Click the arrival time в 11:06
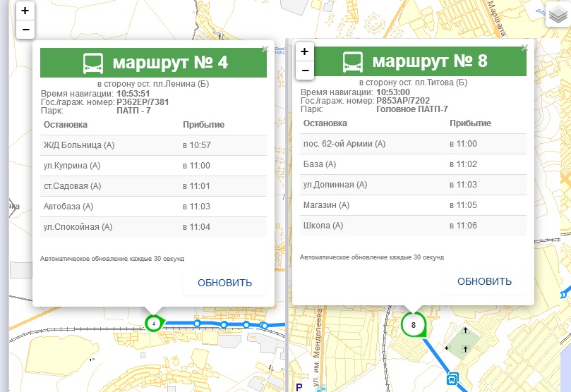The image size is (571, 392). pos(463,226)
